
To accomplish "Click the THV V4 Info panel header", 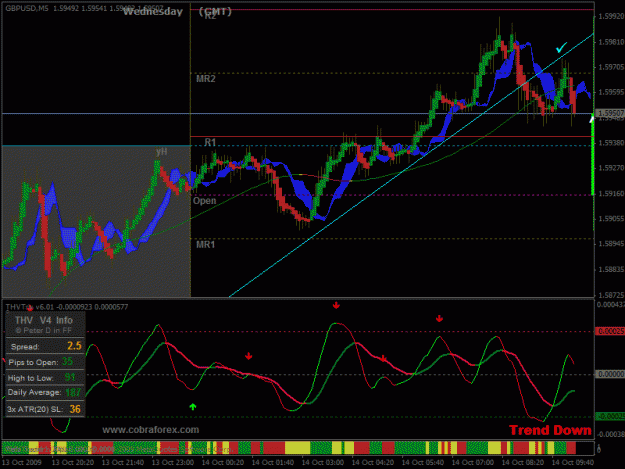I will point(44,320).
